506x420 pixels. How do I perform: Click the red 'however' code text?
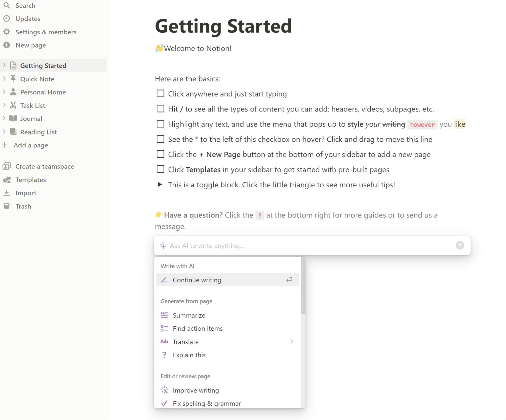(422, 124)
